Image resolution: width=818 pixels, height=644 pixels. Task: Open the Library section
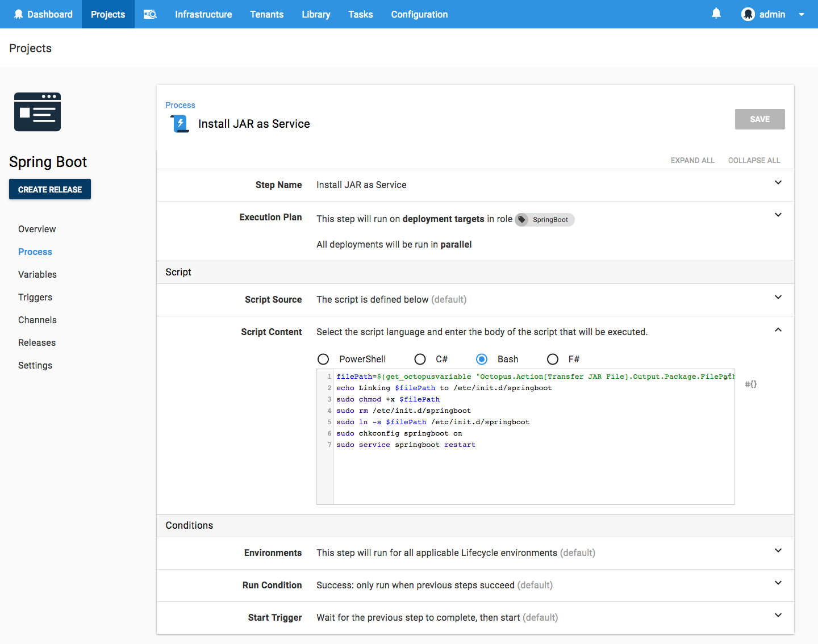pos(316,14)
